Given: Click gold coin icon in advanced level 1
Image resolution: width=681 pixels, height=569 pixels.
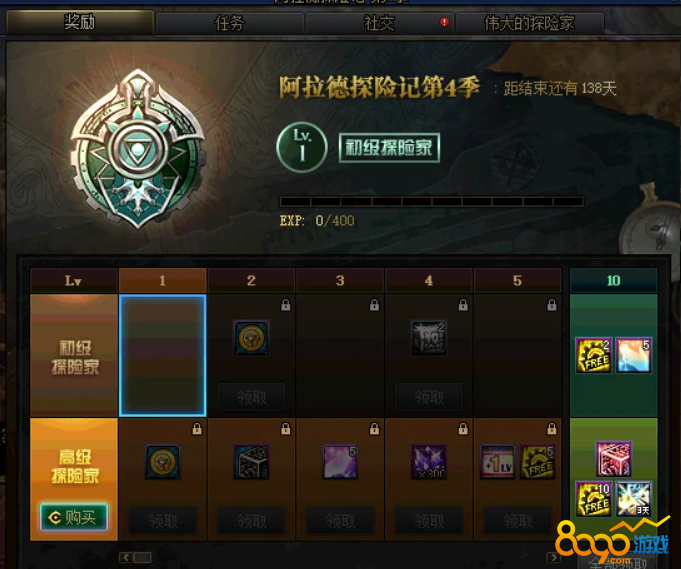Looking at the screenshot, I should pos(162,462).
